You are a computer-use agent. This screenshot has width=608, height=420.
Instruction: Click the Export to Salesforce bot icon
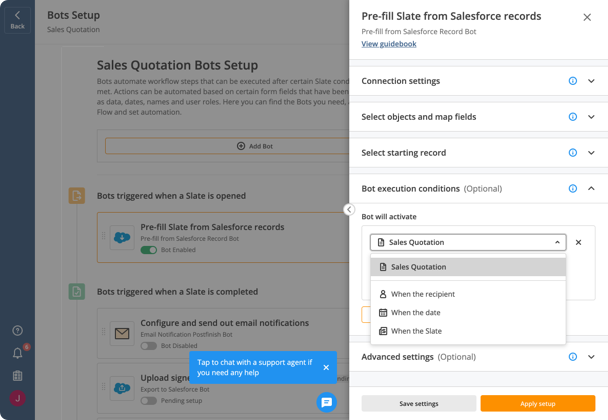[122, 388]
